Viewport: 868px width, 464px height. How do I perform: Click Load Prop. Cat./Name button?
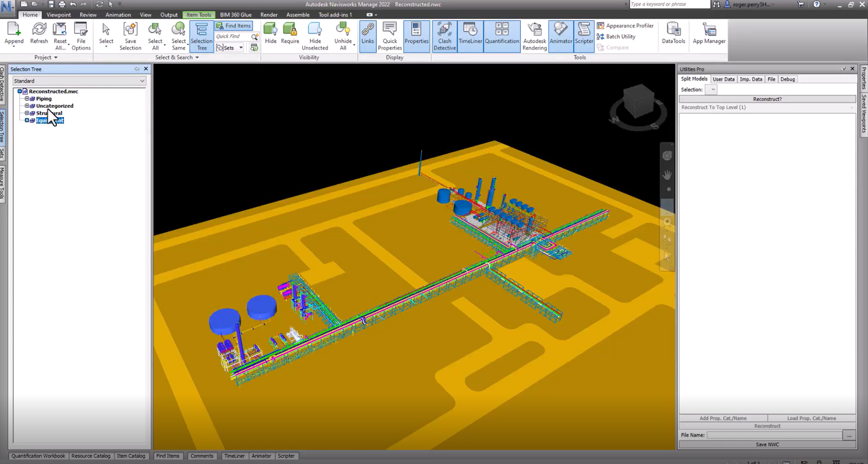(x=812, y=418)
